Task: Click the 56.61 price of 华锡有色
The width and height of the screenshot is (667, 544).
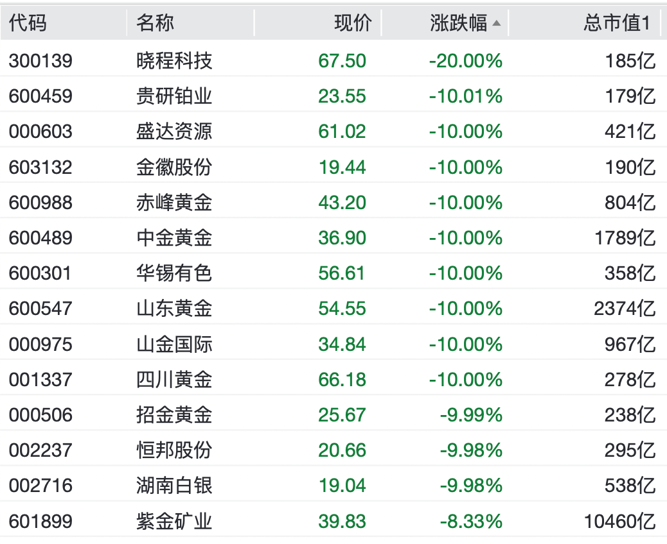Action: pyautogui.click(x=342, y=273)
